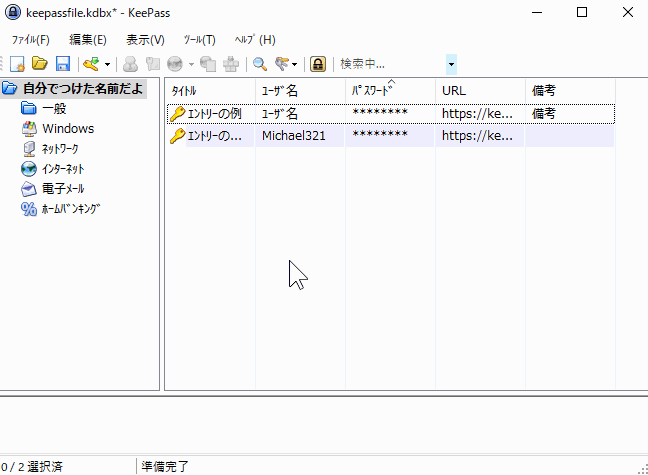Click the copy URL toolbar icon

(x=208, y=64)
